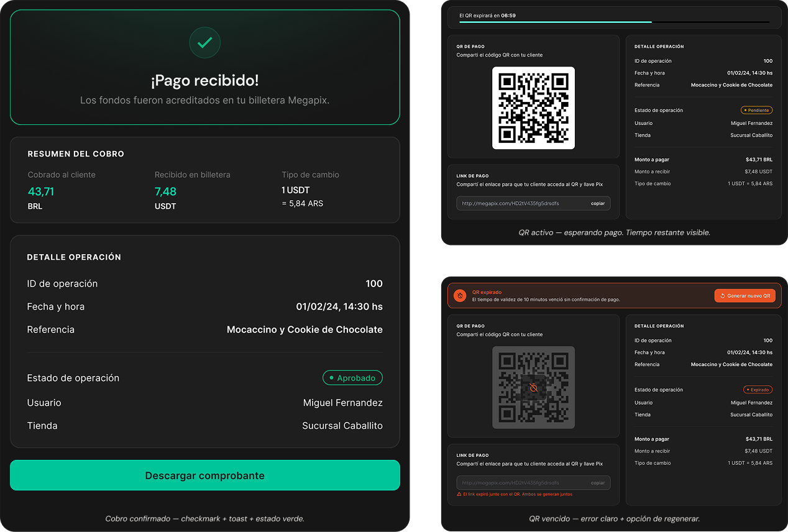
Task: Click the green Aprobado status badge
Action: [x=352, y=378]
